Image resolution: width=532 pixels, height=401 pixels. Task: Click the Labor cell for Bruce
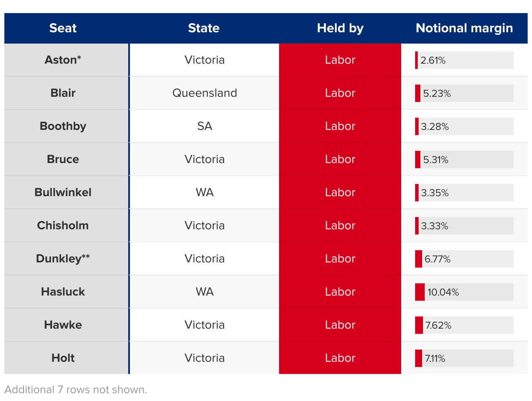pos(340,160)
